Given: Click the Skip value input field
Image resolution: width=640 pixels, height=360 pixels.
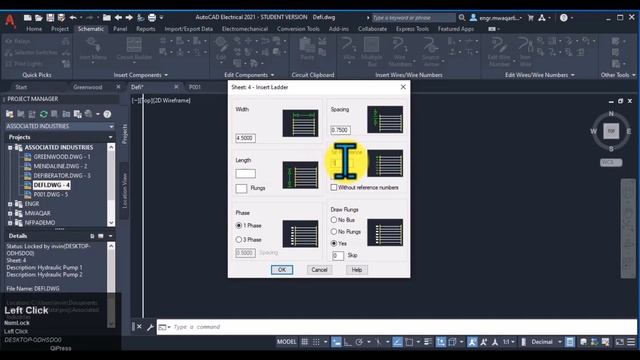Looking at the screenshot, I should click(x=338, y=256).
